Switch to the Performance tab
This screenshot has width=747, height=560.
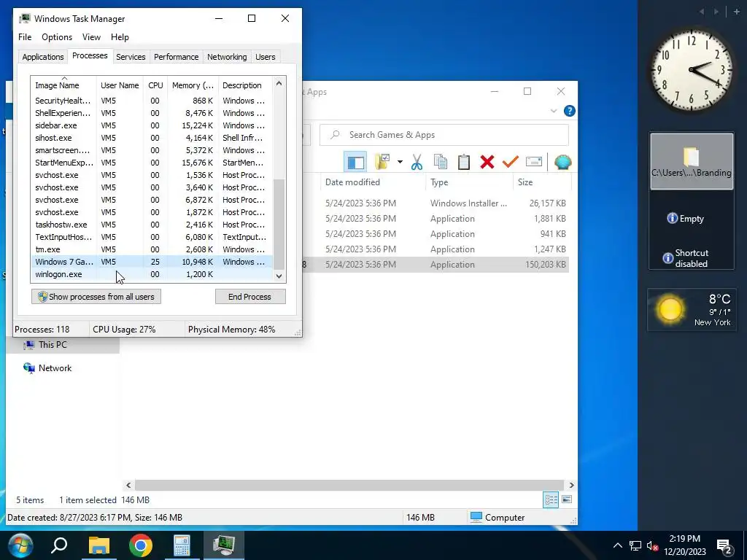point(176,57)
